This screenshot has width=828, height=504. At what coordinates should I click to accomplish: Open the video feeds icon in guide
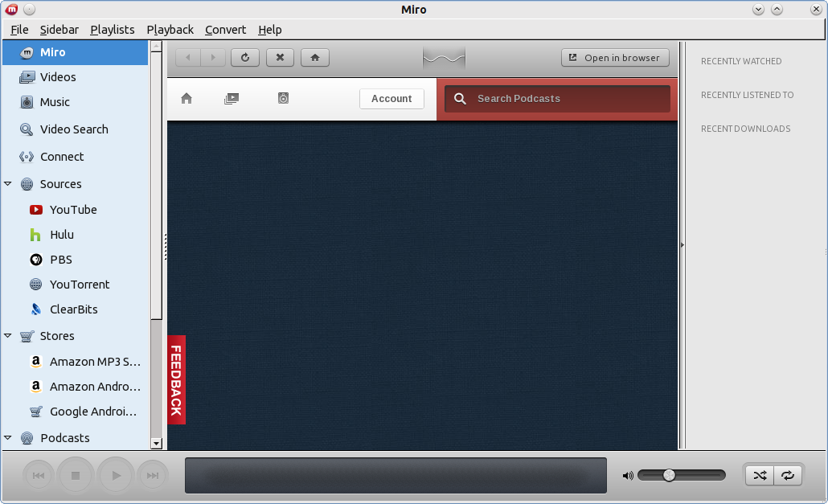click(232, 98)
